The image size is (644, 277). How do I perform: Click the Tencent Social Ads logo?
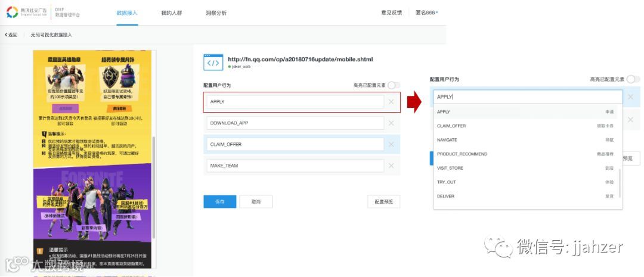[26, 13]
